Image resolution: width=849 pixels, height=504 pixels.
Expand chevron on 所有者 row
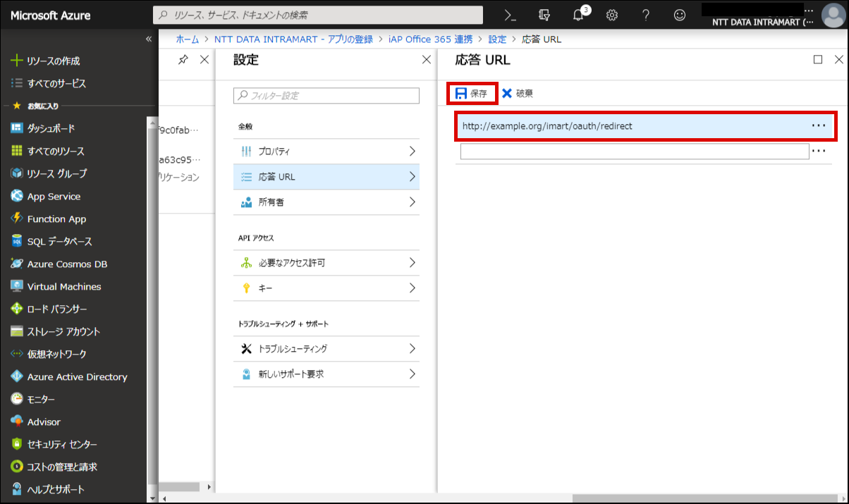[412, 202]
